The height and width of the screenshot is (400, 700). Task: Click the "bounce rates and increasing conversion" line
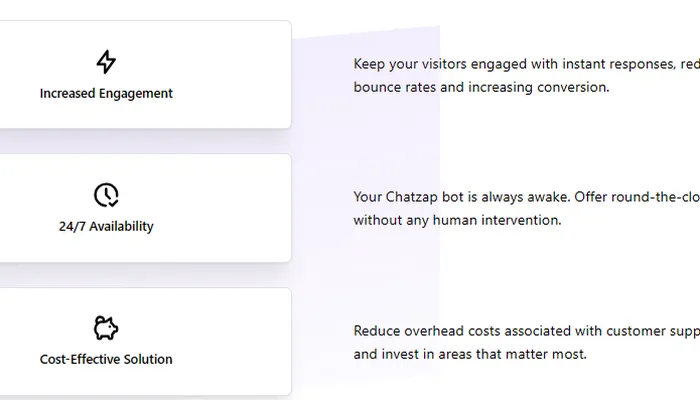click(x=480, y=87)
